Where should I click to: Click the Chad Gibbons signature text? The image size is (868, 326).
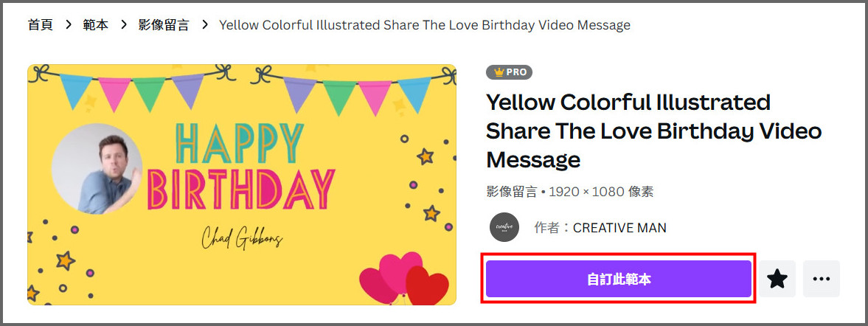click(242, 237)
